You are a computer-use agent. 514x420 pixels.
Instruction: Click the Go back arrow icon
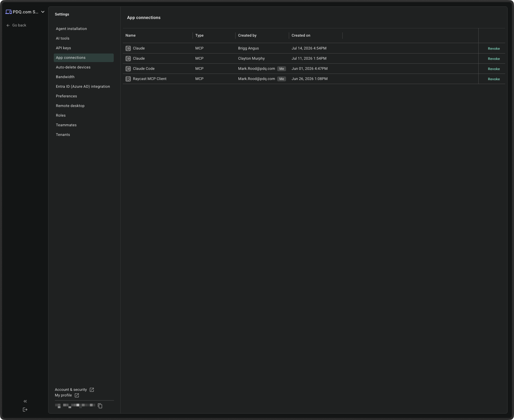click(8, 25)
